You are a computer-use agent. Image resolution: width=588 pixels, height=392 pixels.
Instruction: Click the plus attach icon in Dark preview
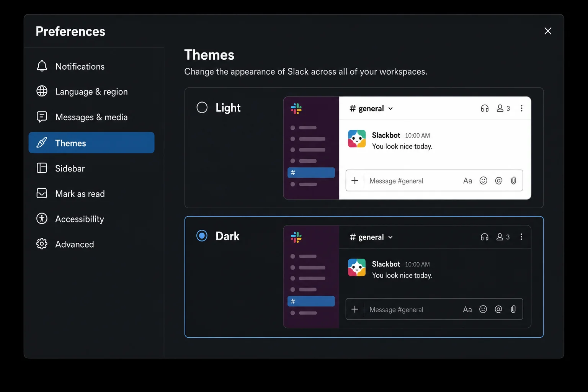(x=355, y=309)
